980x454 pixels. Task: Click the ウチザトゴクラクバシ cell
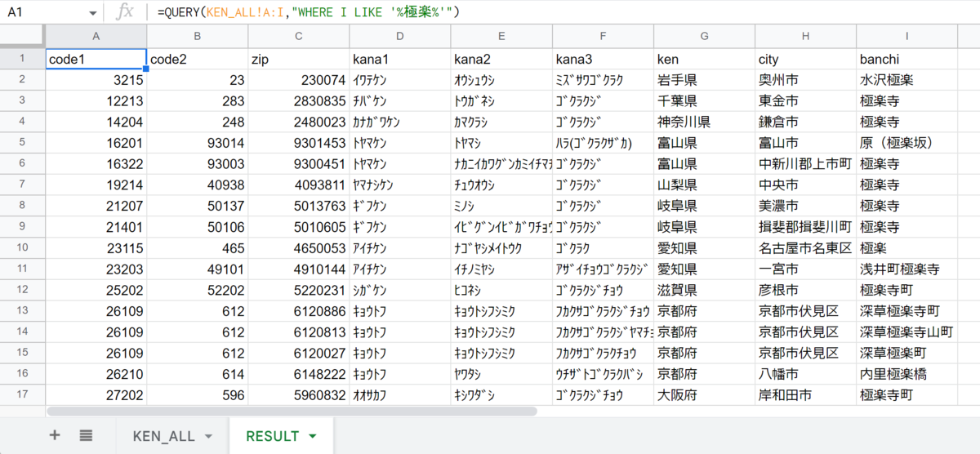tap(603, 374)
